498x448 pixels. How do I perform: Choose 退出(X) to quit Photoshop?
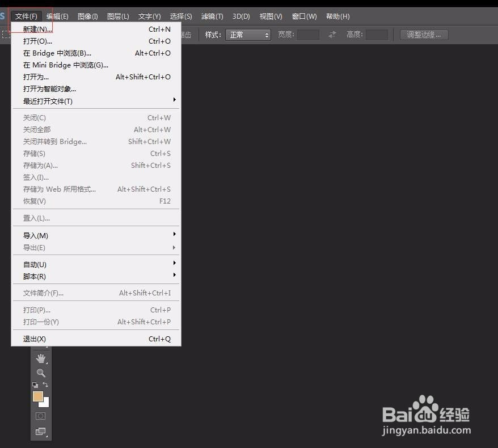tap(96, 339)
